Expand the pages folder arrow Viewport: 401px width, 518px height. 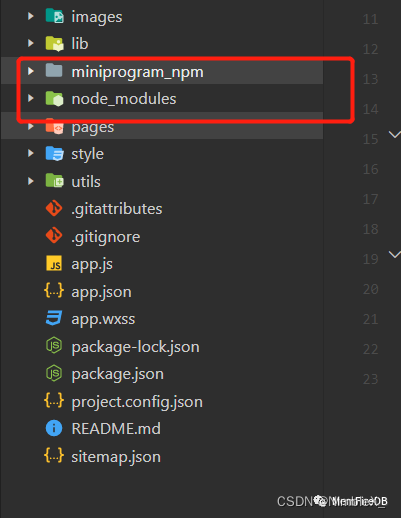pyautogui.click(x=31, y=127)
